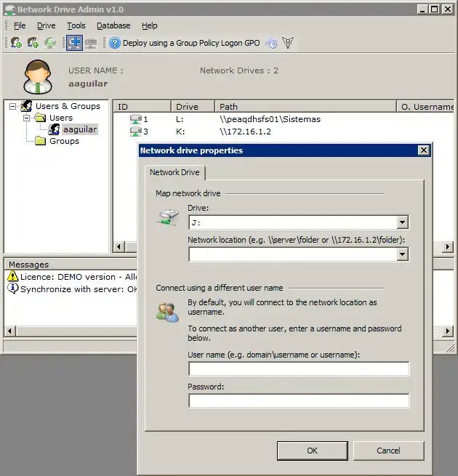Click the green synchronize globe icon
The height and width of the screenshot is (476, 458).
(50, 43)
